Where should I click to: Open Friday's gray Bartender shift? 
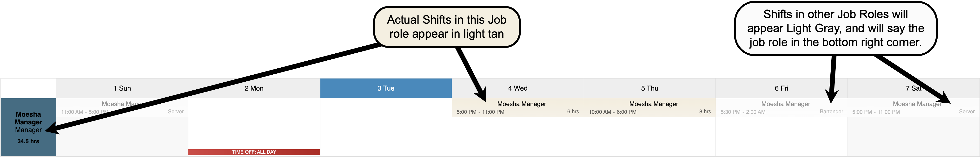tap(781, 108)
